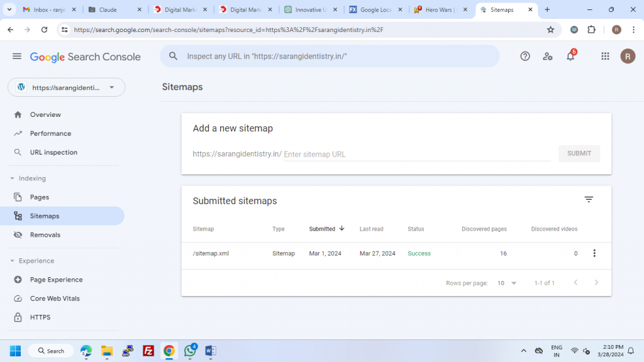Click the Discovered pages column header
The width and height of the screenshot is (644, 362).
pyautogui.click(x=484, y=229)
